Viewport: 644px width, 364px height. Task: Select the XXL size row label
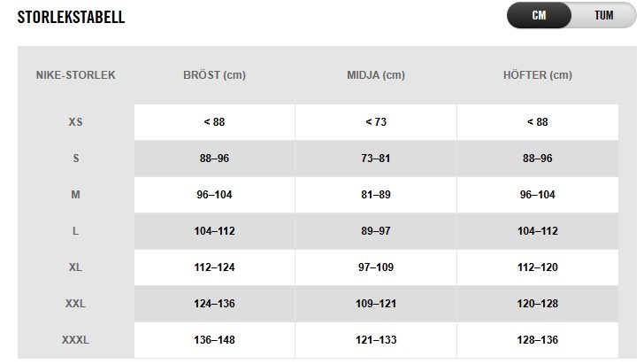click(x=75, y=304)
